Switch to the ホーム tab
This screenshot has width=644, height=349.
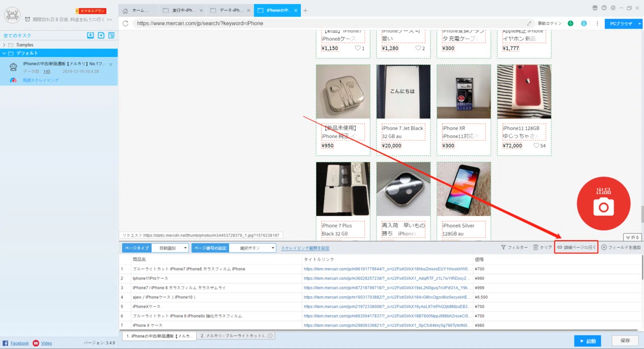[x=138, y=11]
